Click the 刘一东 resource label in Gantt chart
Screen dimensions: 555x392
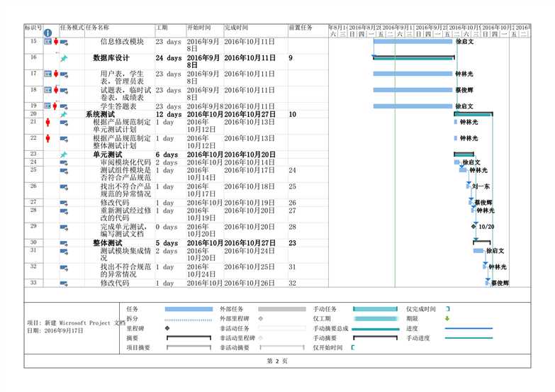pyautogui.click(x=481, y=186)
